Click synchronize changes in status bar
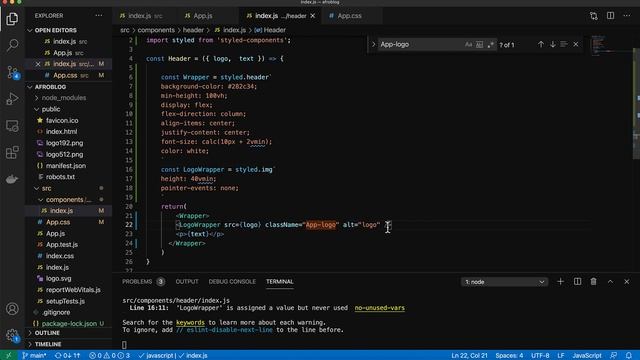This screenshot has width=640, height=360. pos(67,356)
